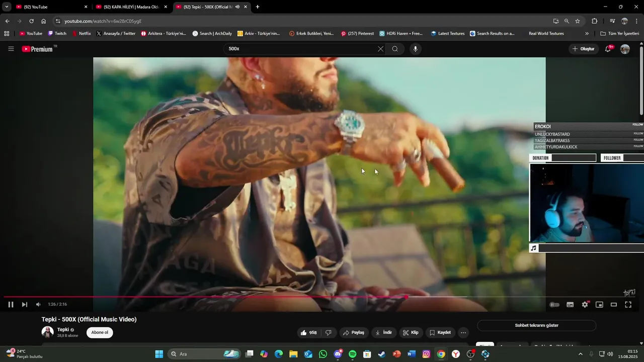This screenshot has height=362, width=644.
Task: Open the Windows Start menu
Action: click(159, 354)
